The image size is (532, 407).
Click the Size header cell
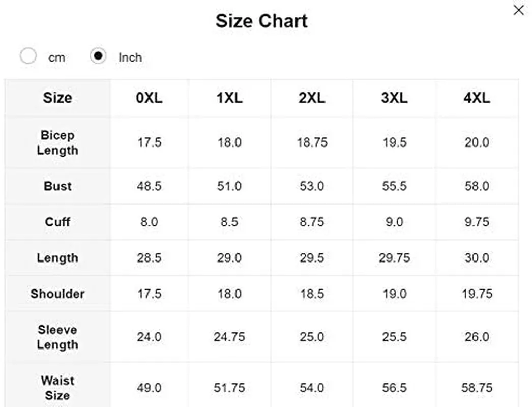[x=57, y=98]
